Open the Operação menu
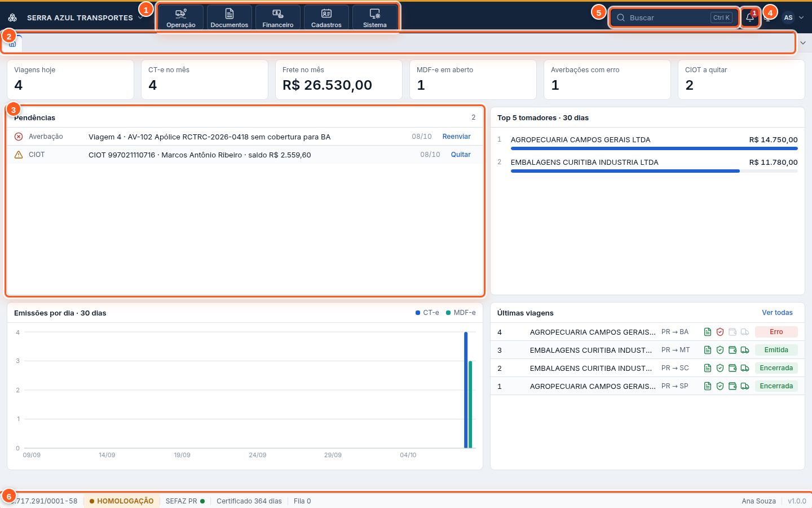This screenshot has width=812, height=508. pos(181,17)
